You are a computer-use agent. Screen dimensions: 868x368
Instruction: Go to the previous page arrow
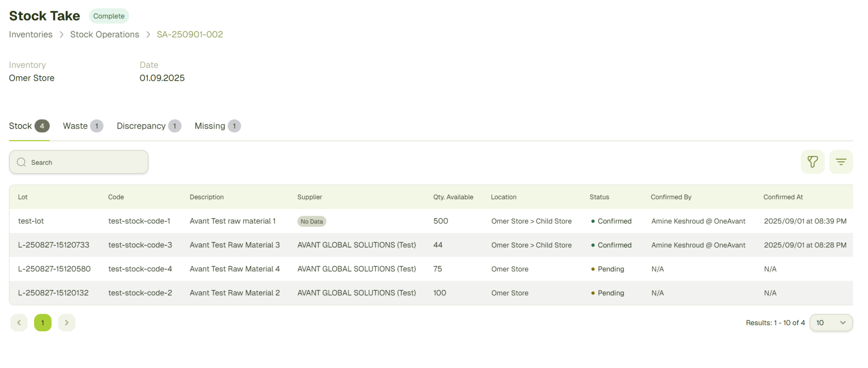[19, 323]
